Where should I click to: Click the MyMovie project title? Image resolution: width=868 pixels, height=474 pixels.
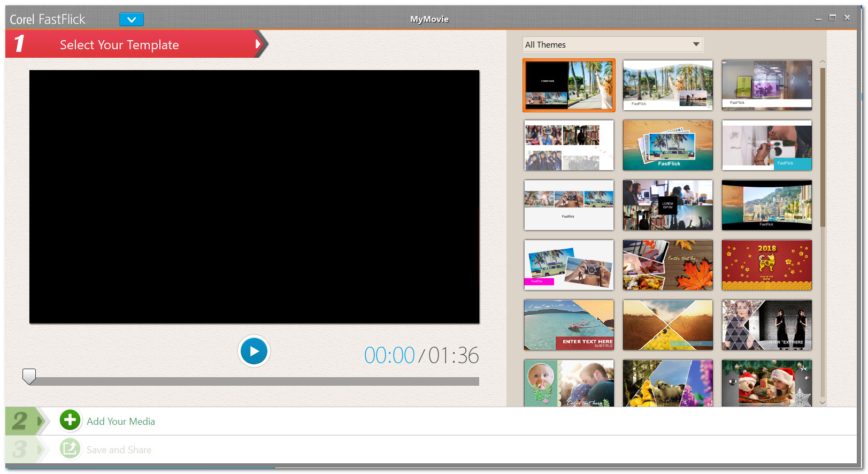coord(429,19)
